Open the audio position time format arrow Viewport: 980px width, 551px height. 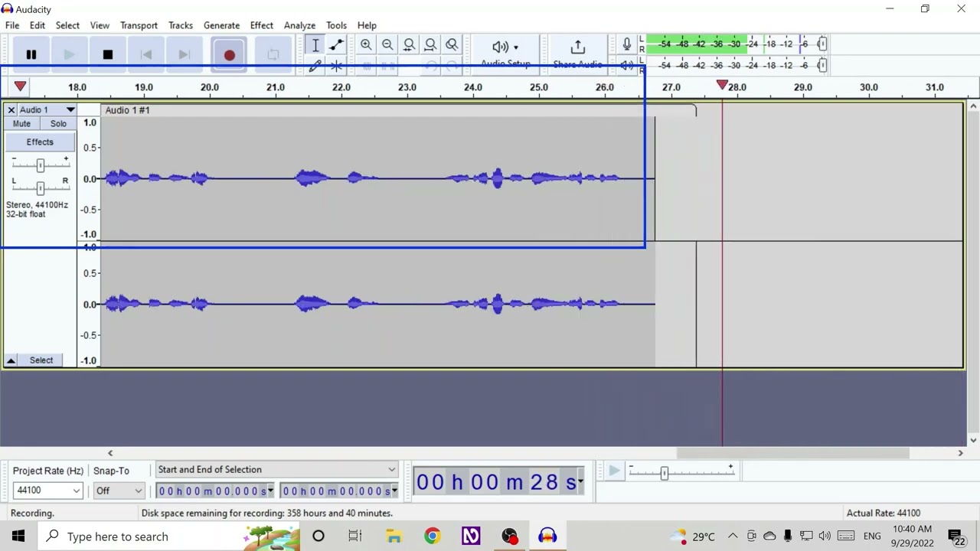[x=580, y=482]
